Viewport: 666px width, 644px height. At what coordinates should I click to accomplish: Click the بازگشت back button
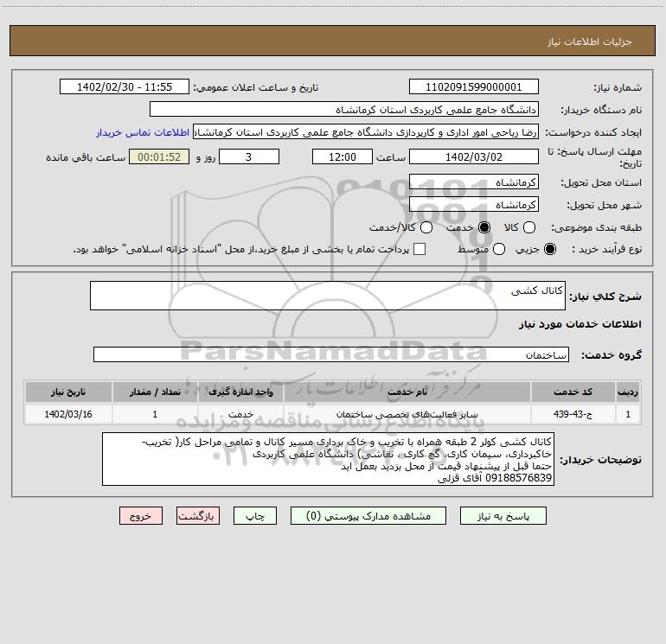[x=198, y=516]
